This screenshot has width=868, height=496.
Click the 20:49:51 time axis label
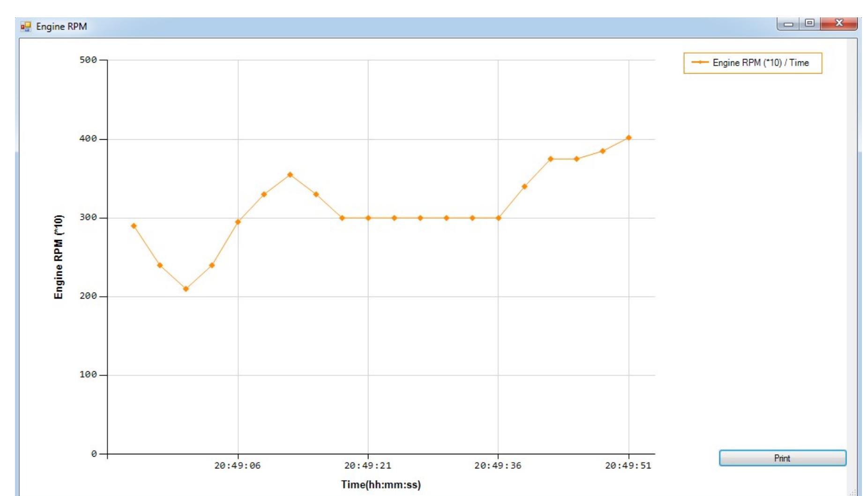(628, 466)
